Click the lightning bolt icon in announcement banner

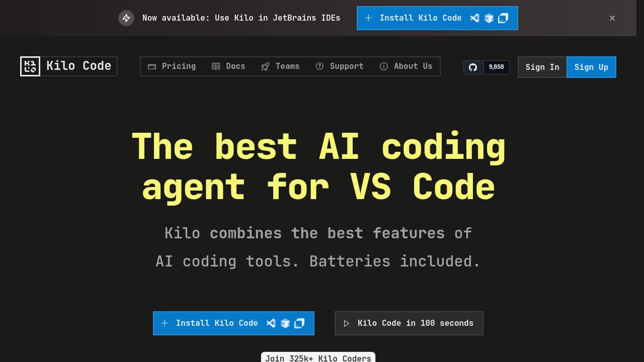coord(126,18)
